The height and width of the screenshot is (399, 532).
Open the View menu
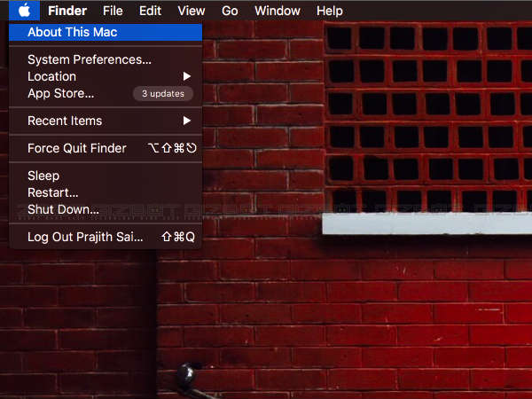click(x=191, y=11)
